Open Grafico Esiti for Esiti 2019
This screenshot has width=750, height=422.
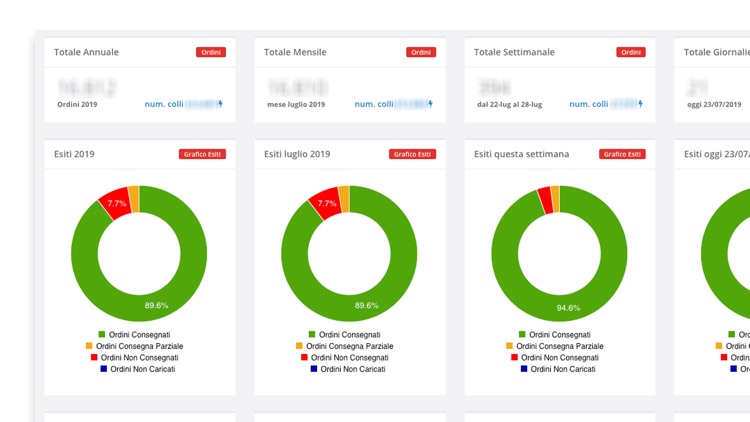tap(202, 154)
